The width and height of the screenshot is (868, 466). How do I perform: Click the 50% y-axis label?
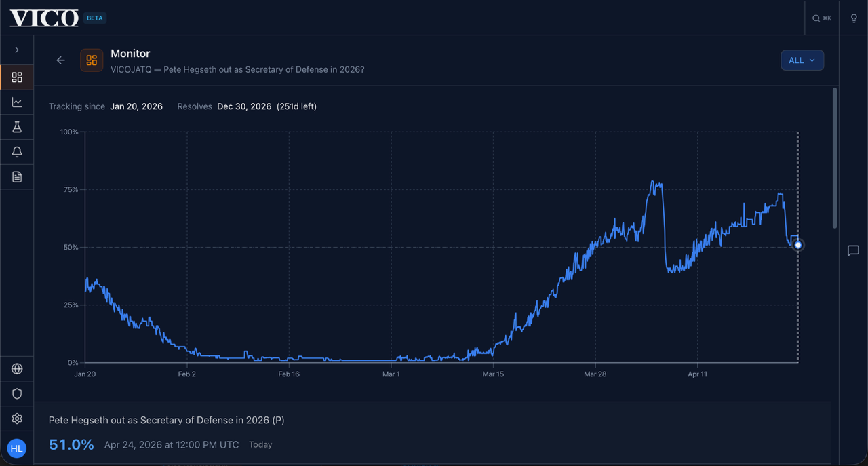tap(71, 247)
